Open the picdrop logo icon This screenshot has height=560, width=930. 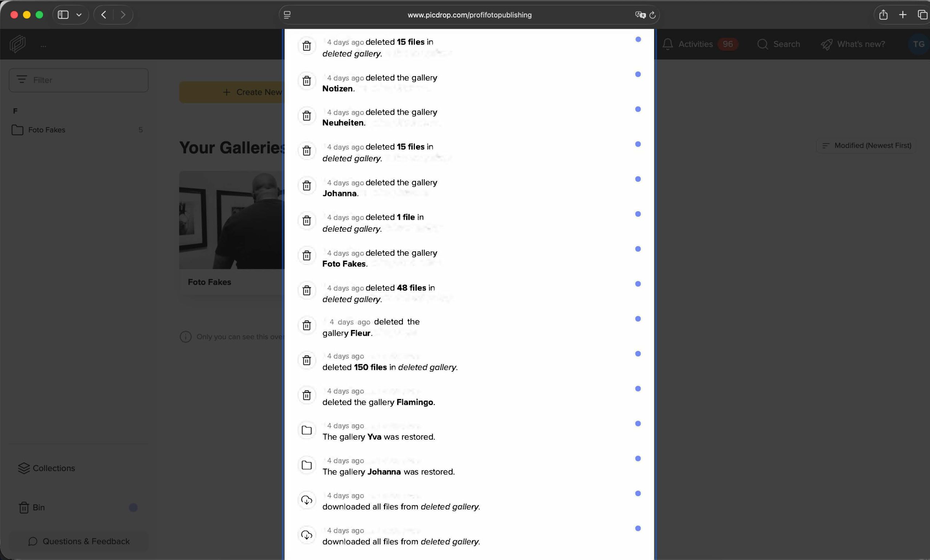point(17,44)
